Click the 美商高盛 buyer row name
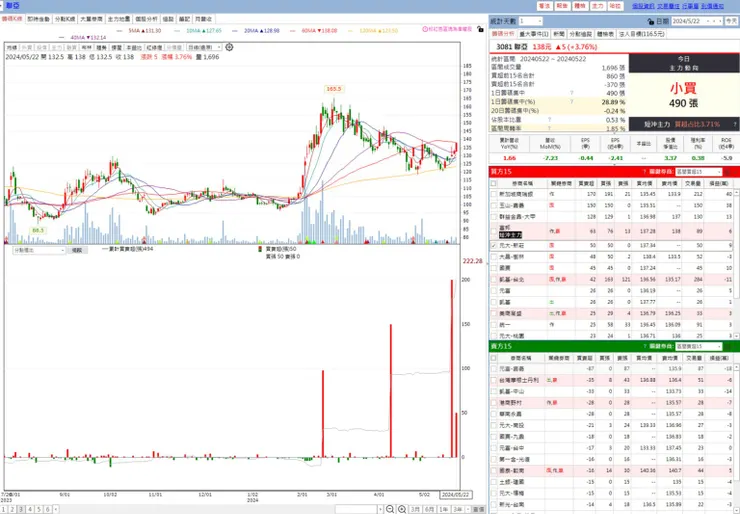Screen dimensions: 740x514 point(510,313)
